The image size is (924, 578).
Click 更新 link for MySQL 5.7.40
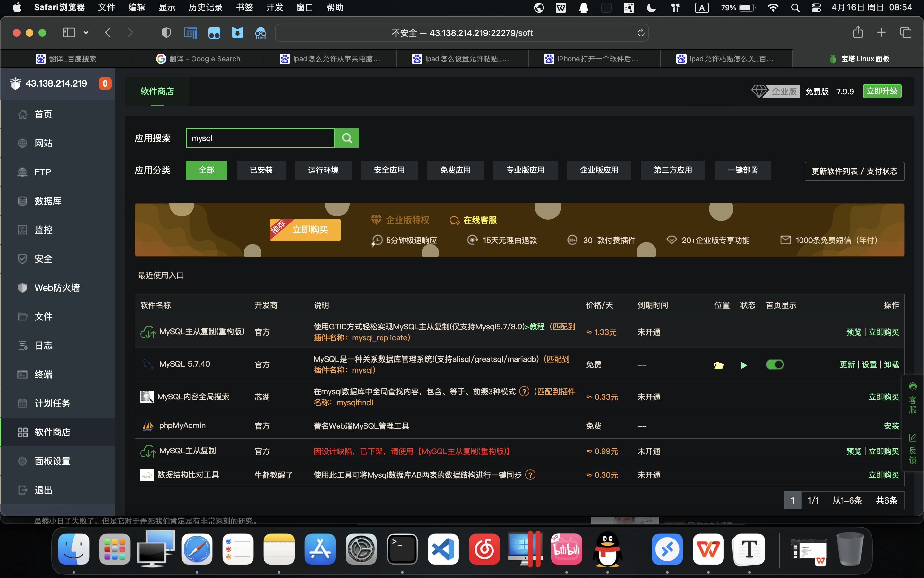coord(847,364)
